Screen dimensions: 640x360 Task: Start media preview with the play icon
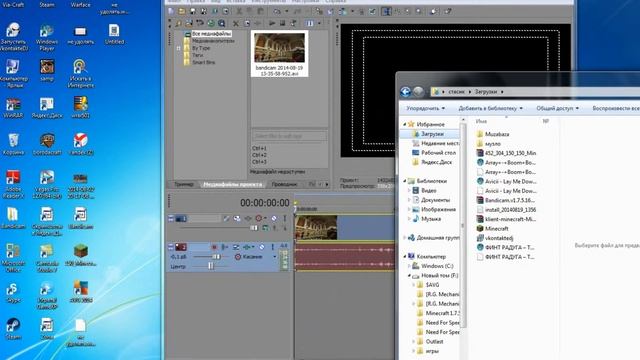(x=272, y=23)
